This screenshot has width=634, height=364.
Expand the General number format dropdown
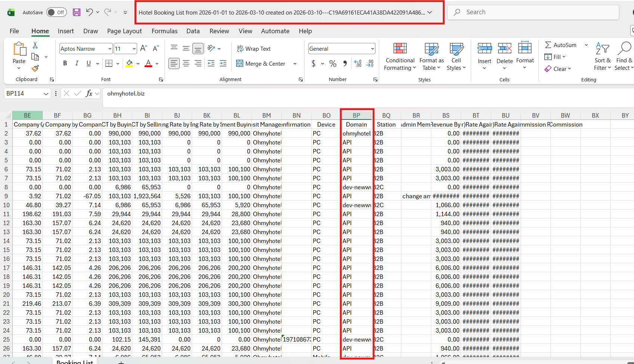pyautogui.click(x=372, y=49)
